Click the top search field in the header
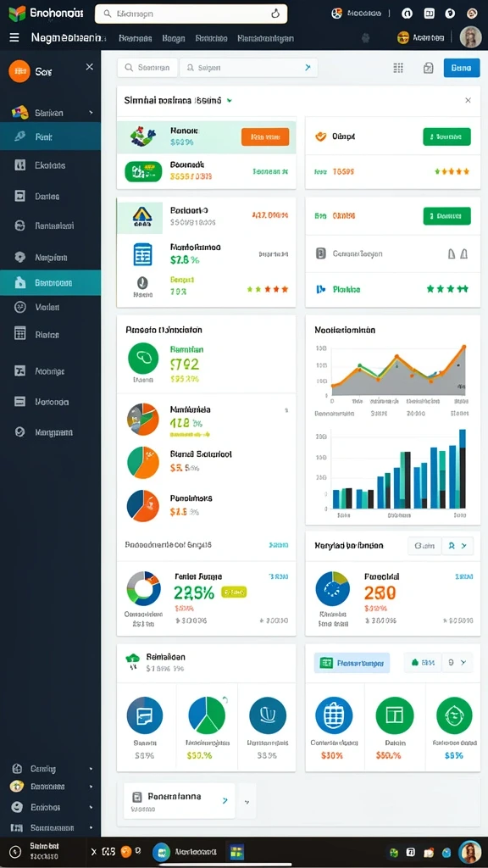The width and height of the screenshot is (488, 868). [191, 14]
